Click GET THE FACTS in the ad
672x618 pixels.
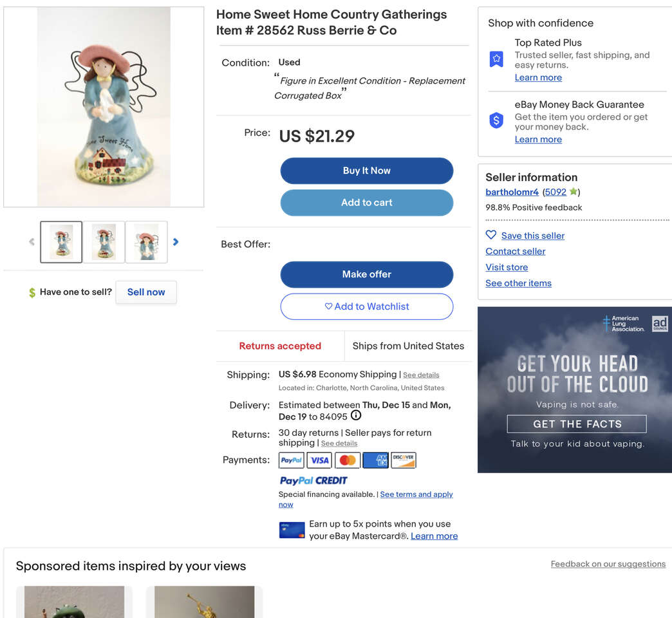tap(577, 424)
